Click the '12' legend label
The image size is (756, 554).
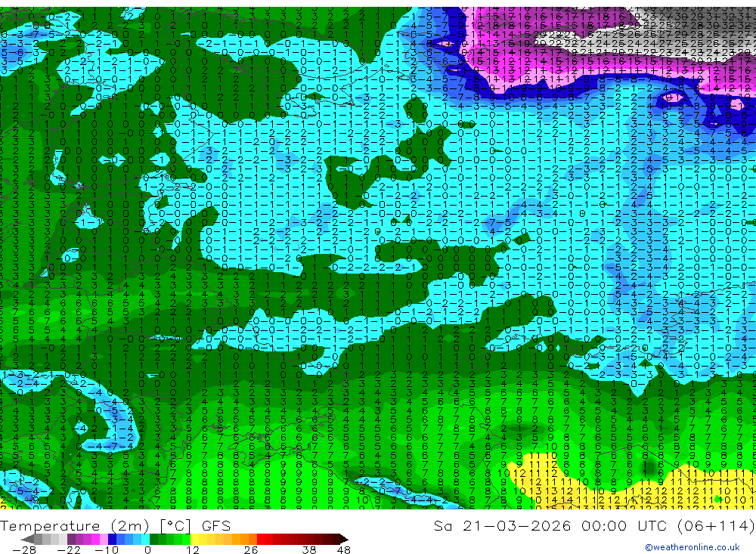[x=193, y=549]
